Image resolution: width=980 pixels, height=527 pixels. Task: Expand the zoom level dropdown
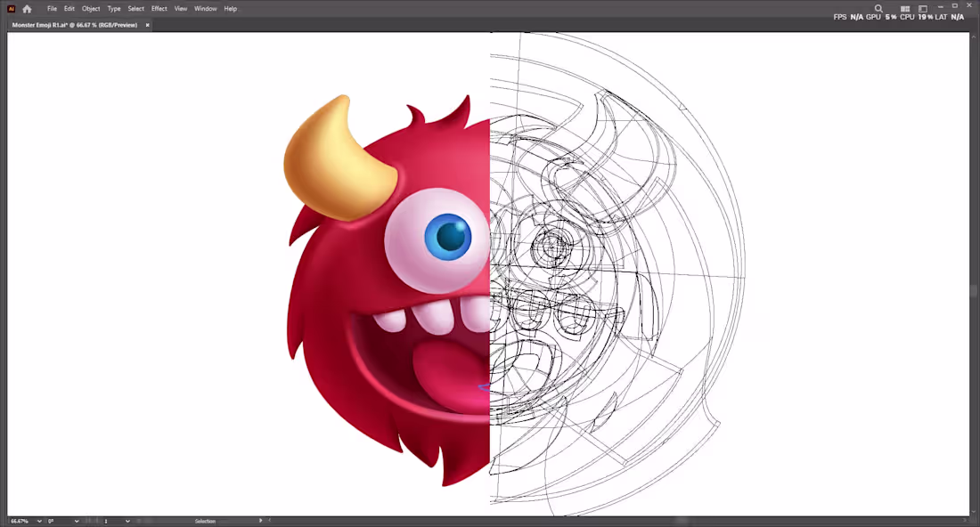click(38, 521)
